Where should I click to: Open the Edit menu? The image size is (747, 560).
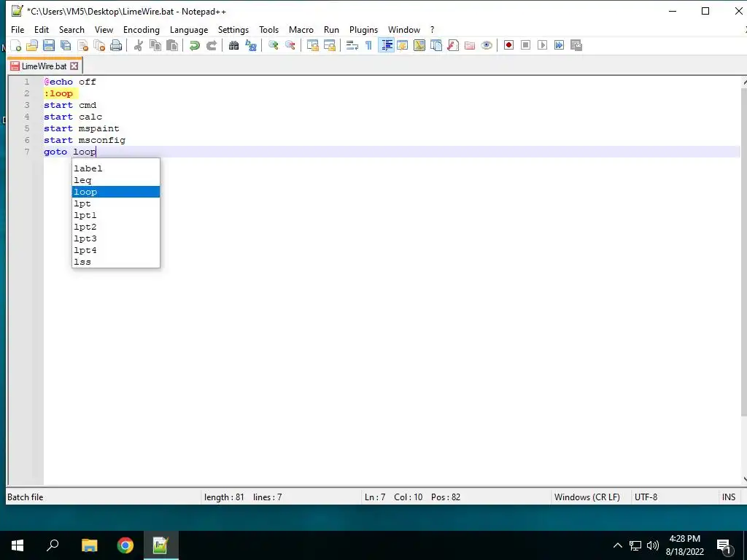click(x=42, y=29)
